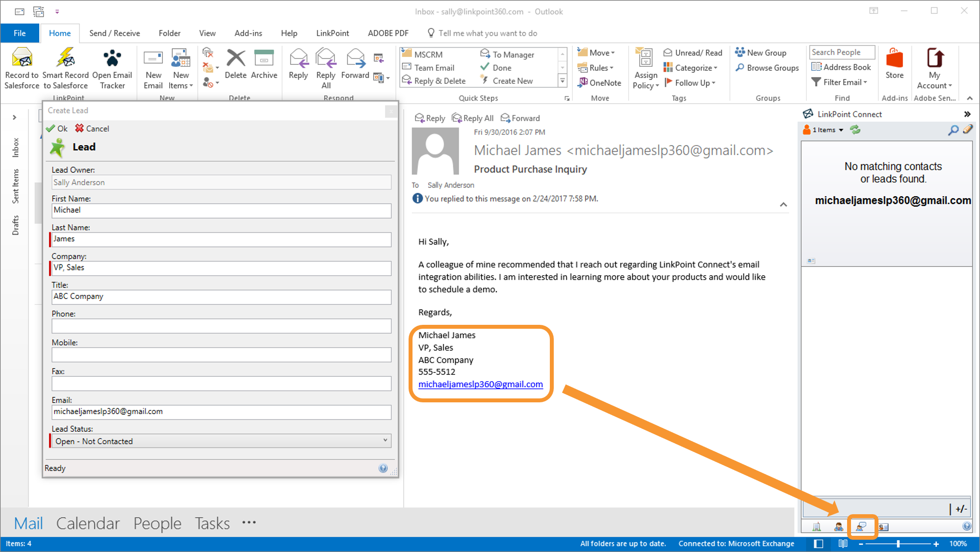The height and width of the screenshot is (552, 980).
Task: Click the create contact person icon
Action: [839, 526]
